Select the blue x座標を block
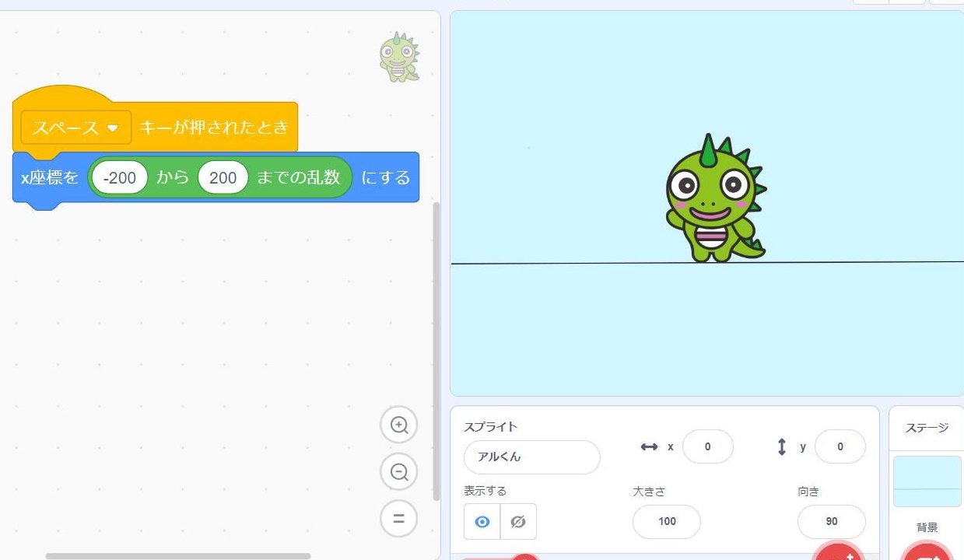Image resolution: width=964 pixels, height=560 pixels. click(50, 177)
